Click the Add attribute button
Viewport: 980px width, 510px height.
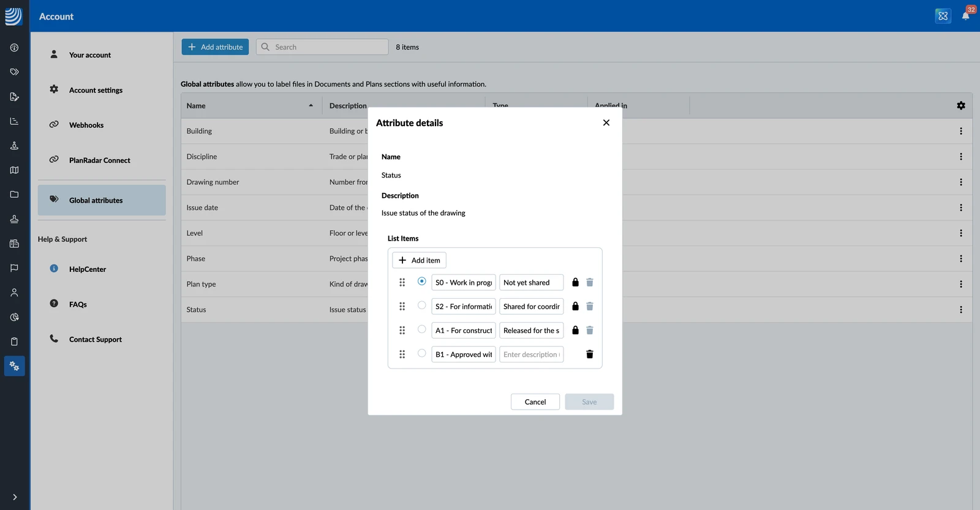tap(215, 47)
